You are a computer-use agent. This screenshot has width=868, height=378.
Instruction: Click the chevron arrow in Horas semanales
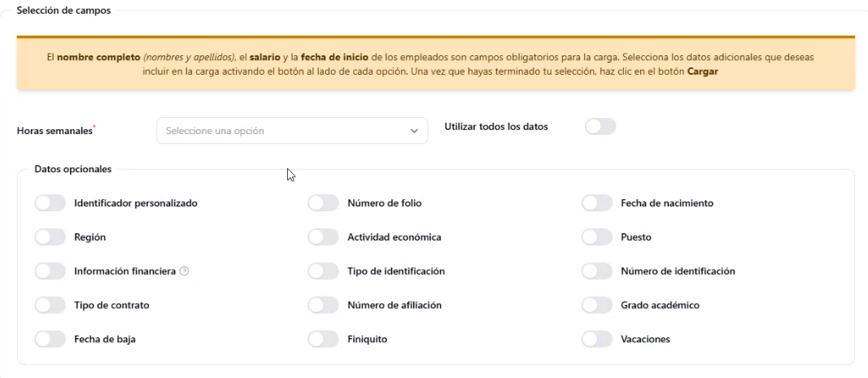click(x=413, y=131)
